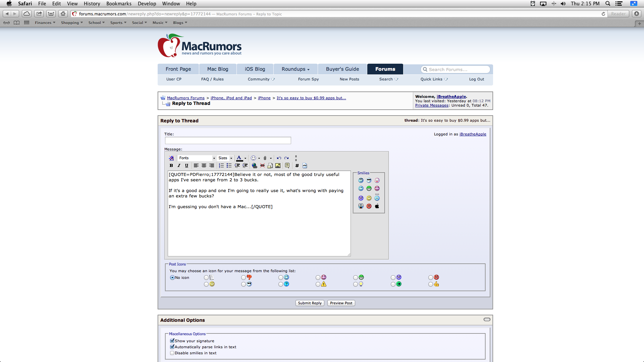Undo the last editor action

(x=279, y=158)
